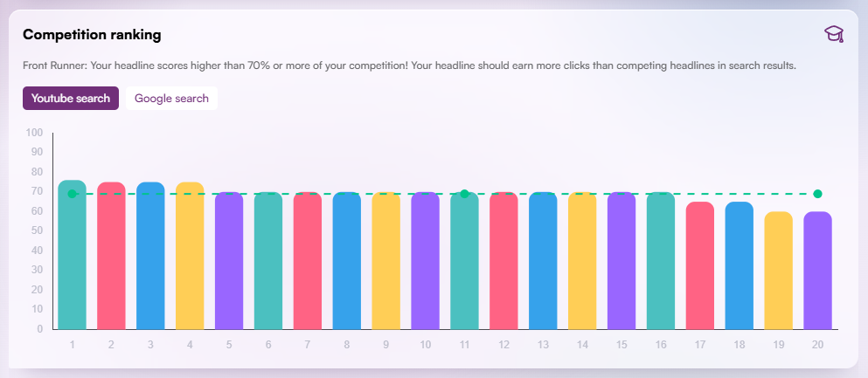The image size is (868, 378).
Task: Click the pink bar for rank 7
Action: [x=308, y=261]
